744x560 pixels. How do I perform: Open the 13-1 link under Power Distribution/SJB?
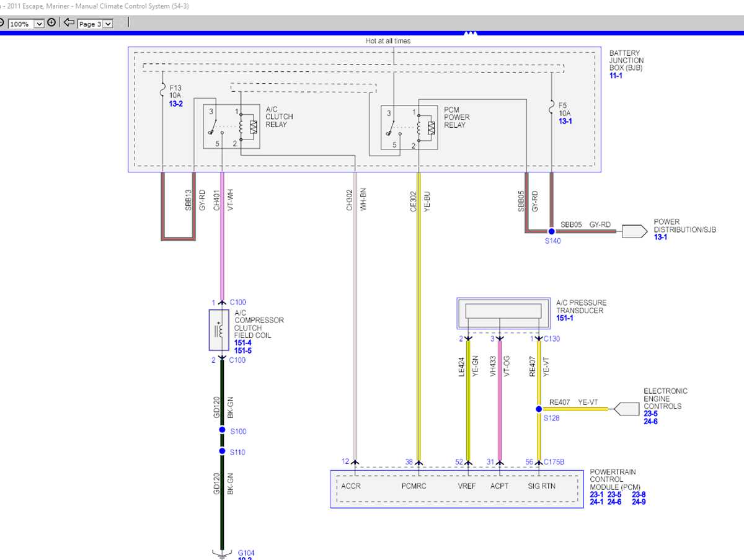[661, 237]
